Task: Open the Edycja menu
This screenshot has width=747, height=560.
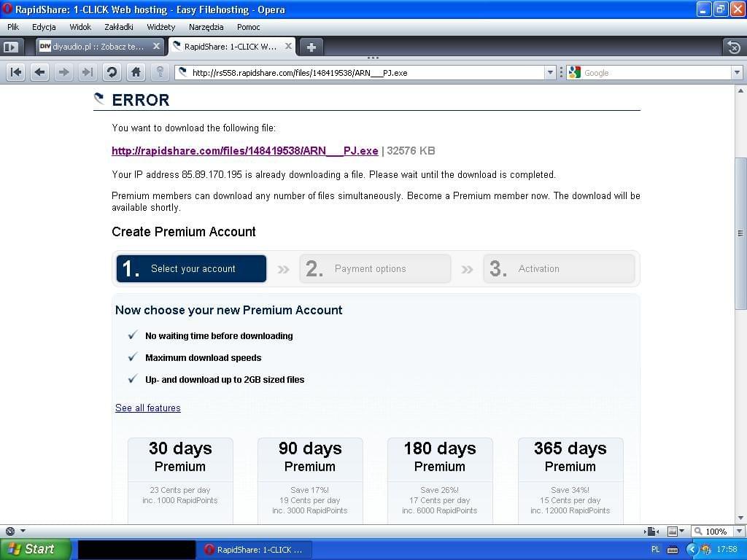Action: tap(44, 27)
